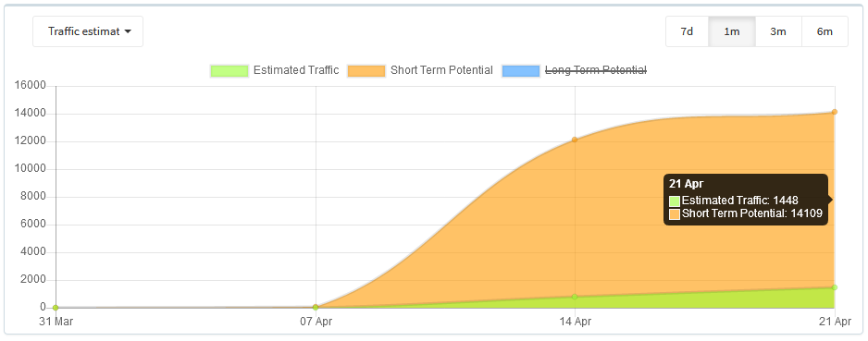Select the 1m time range
Screen dimensions: 868x341
pos(732,31)
